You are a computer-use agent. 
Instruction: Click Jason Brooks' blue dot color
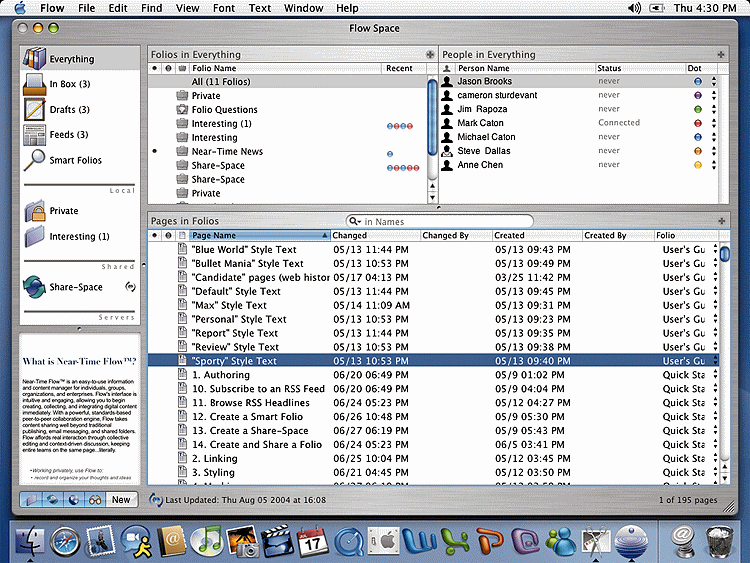697,81
